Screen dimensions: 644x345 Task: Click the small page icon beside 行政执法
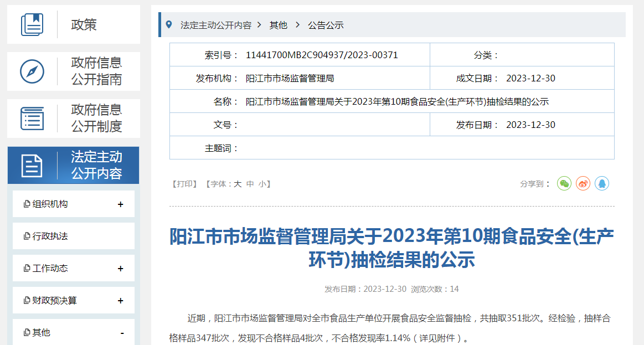[x=27, y=236]
